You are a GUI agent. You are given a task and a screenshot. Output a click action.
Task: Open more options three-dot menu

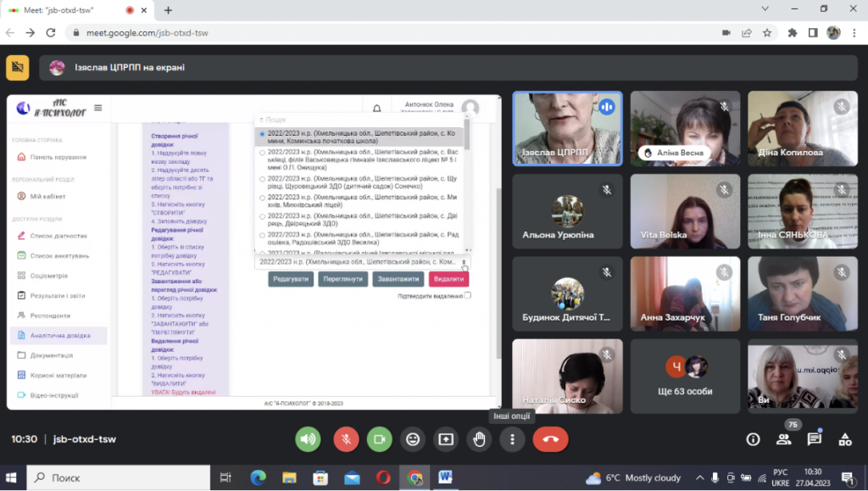[x=512, y=439]
